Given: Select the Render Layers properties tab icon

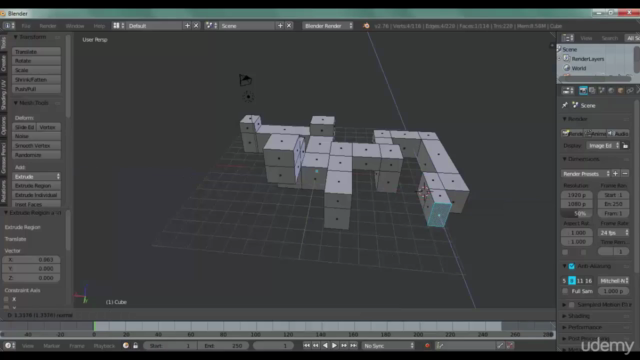Looking at the screenshot, I should click(x=592, y=91).
